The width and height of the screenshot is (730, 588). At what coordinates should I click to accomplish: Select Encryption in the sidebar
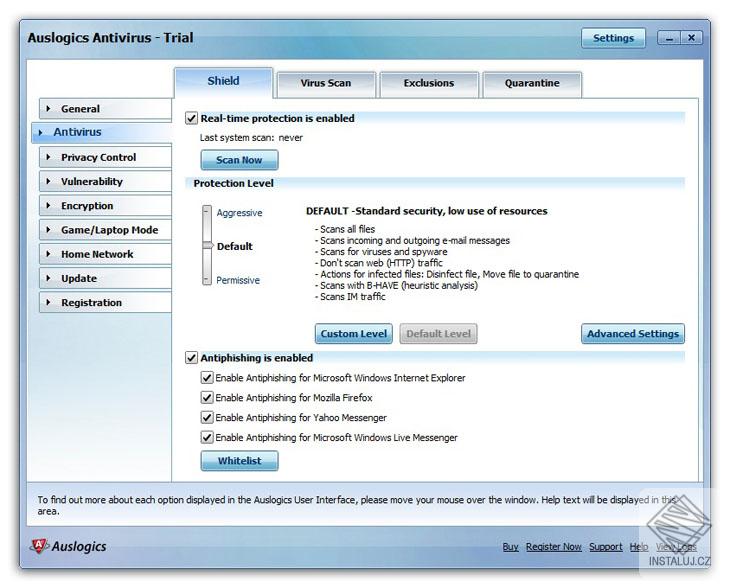click(106, 206)
